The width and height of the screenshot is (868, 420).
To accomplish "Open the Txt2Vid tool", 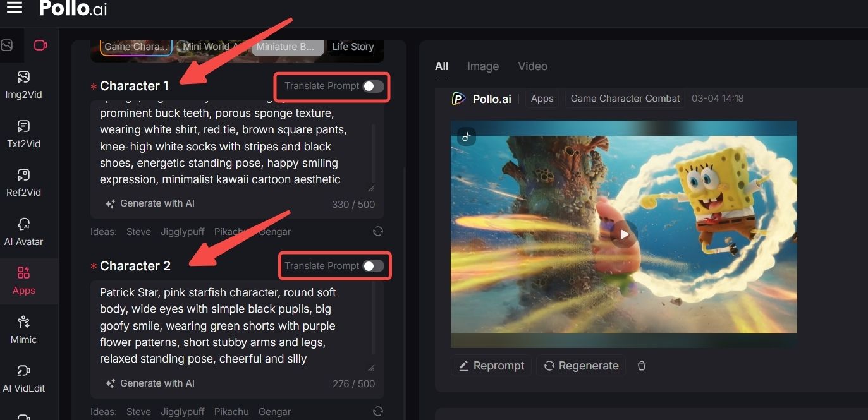I will point(23,135).
